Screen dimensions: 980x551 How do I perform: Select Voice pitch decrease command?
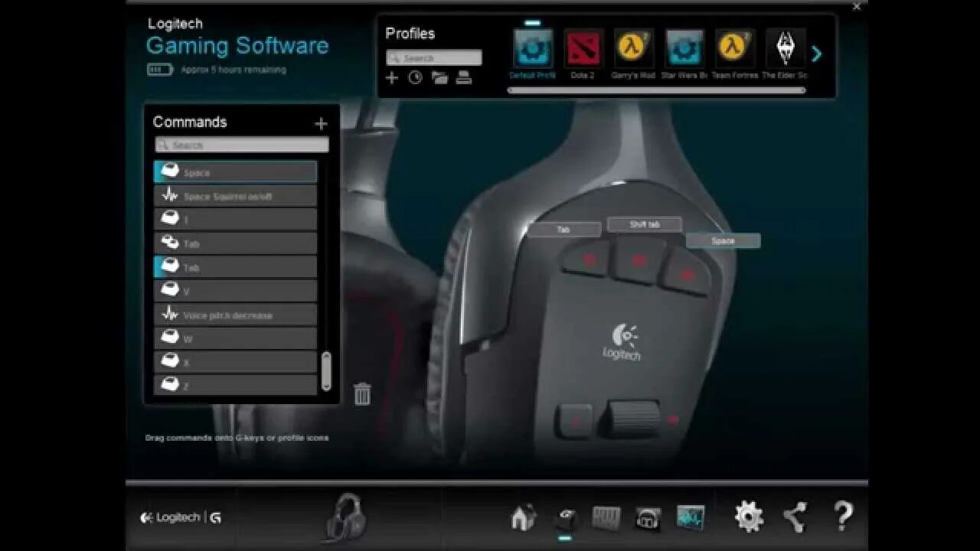coord(236,314)
